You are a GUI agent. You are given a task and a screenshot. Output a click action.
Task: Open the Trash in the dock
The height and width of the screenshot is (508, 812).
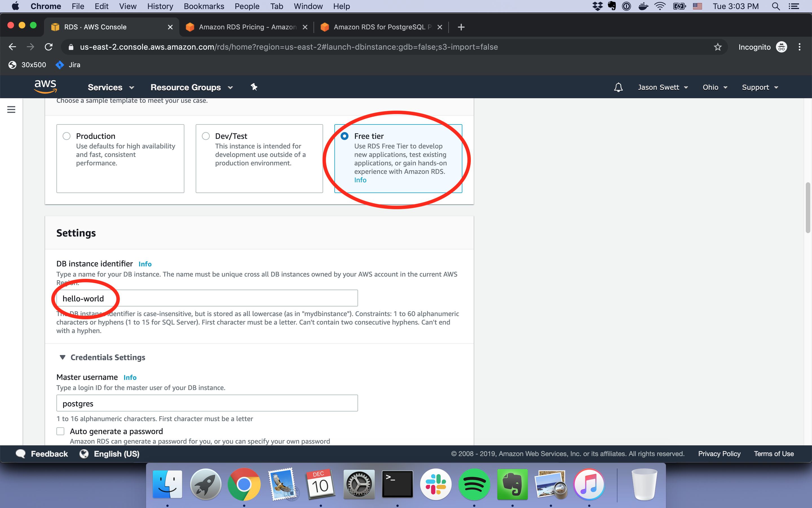[x=644, y=484]
